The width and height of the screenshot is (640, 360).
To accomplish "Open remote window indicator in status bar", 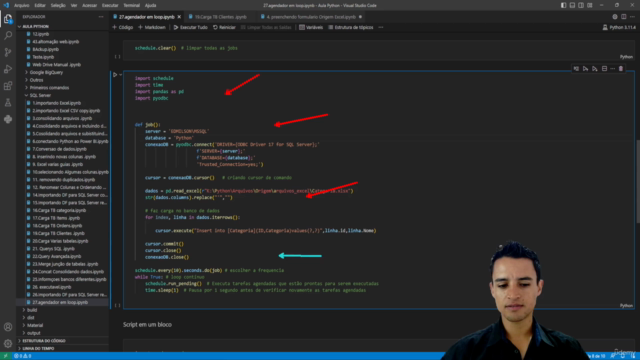I will click(5, 356).
